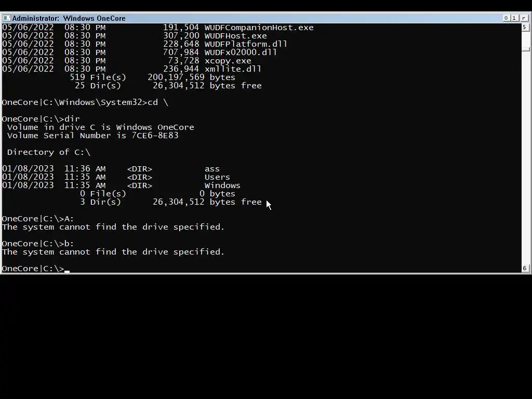Click the file size 236,944

click(x=181, y=69)
